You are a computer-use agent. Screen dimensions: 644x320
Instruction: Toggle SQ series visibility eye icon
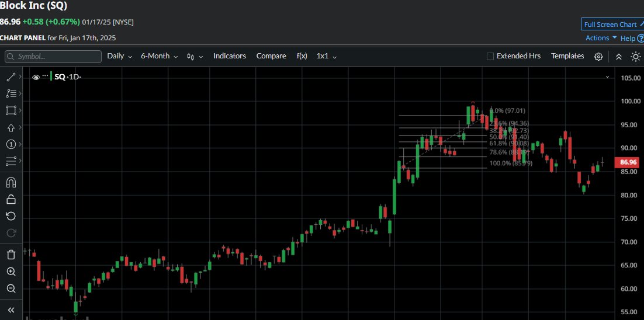tap(36, 76)
